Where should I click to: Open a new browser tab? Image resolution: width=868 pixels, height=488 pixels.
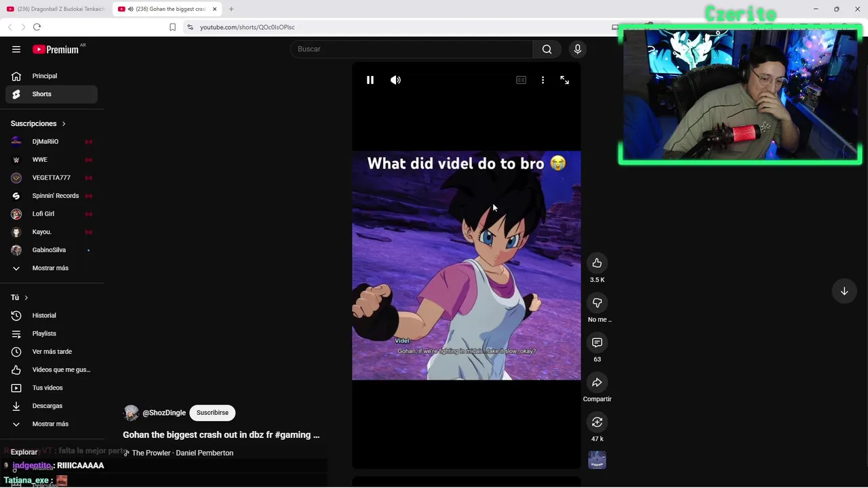pos(231,9)
